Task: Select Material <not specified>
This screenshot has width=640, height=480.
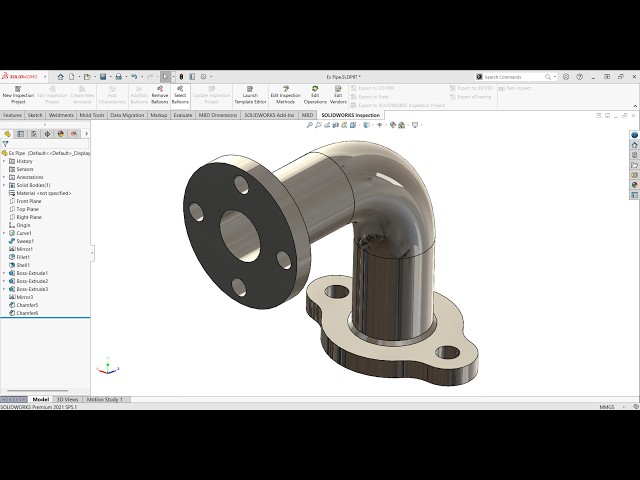Action: [x=40, y=193]
